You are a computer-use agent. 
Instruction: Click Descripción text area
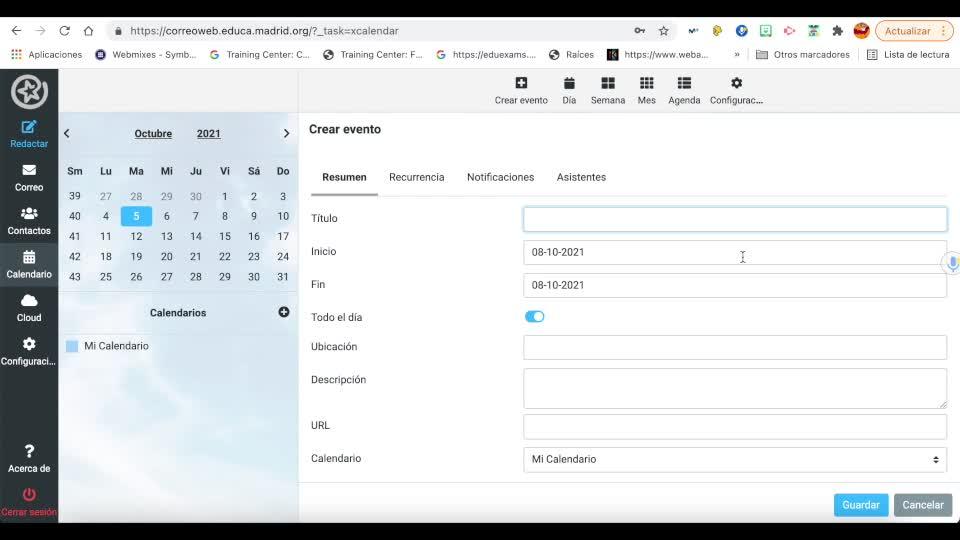(x=735, y=388)
